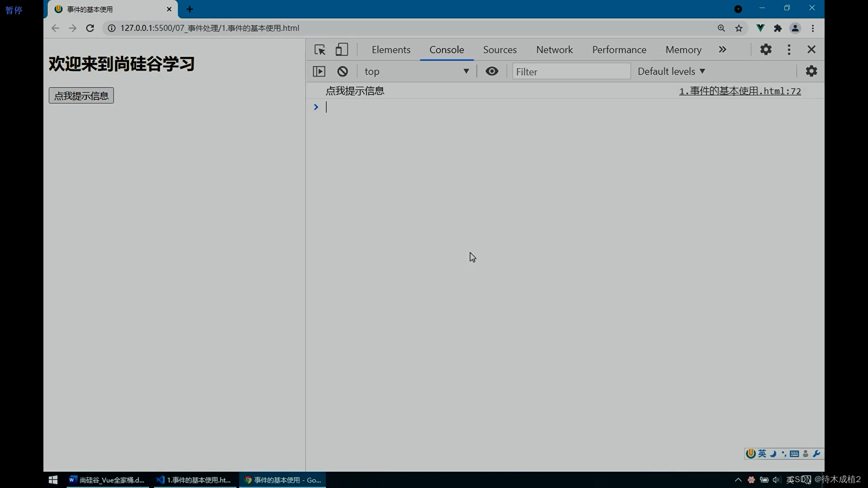Toggle the no-entry block console icon
The image size is (868, 488).
342,71
